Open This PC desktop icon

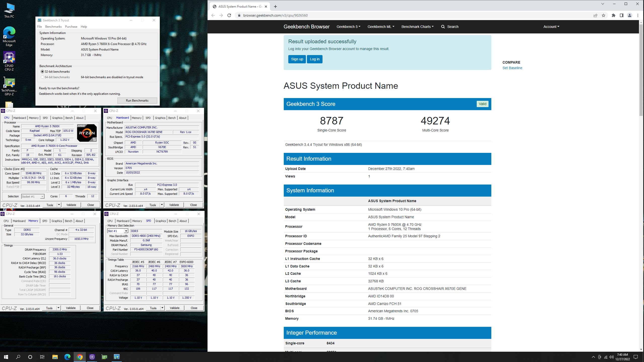click(9, 11)
